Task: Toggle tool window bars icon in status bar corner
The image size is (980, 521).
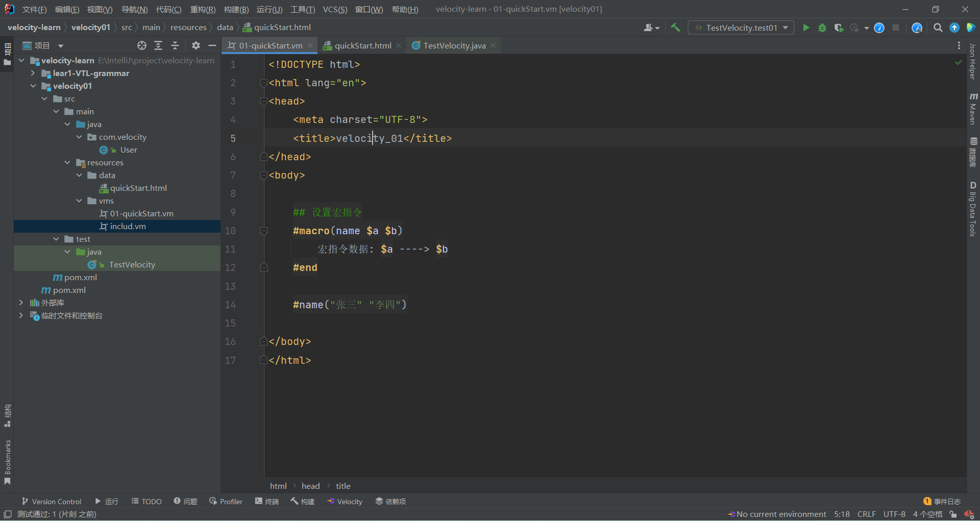Action: [x=8, y=514]
